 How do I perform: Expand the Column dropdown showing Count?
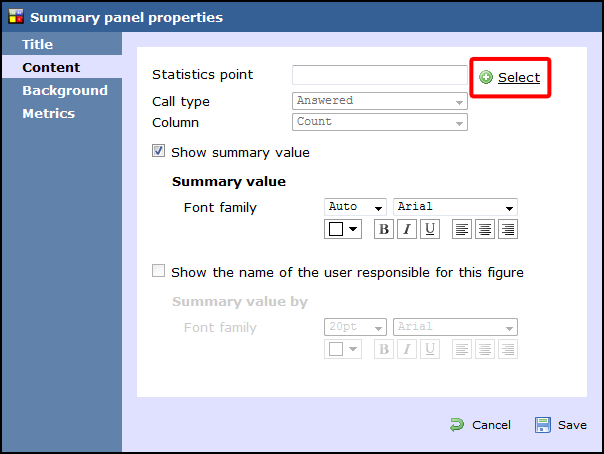click(380, 122)
